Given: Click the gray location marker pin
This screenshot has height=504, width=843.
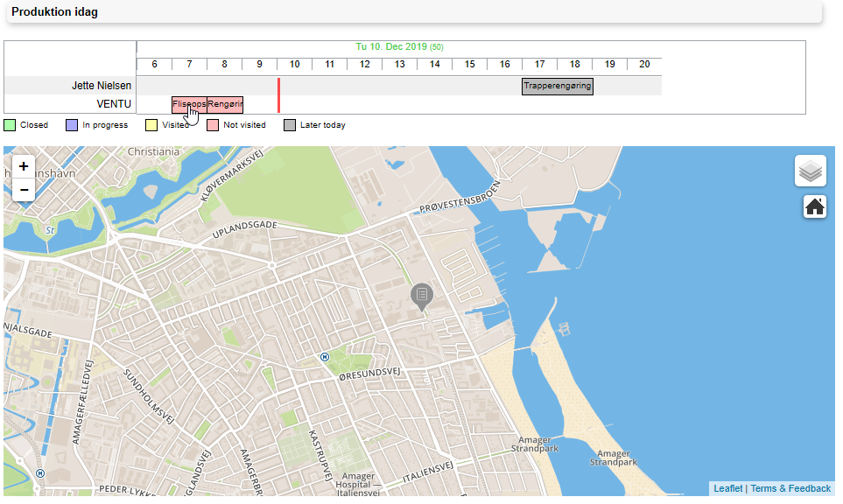Looking at the screenshot, I should (x=422, y=296).
